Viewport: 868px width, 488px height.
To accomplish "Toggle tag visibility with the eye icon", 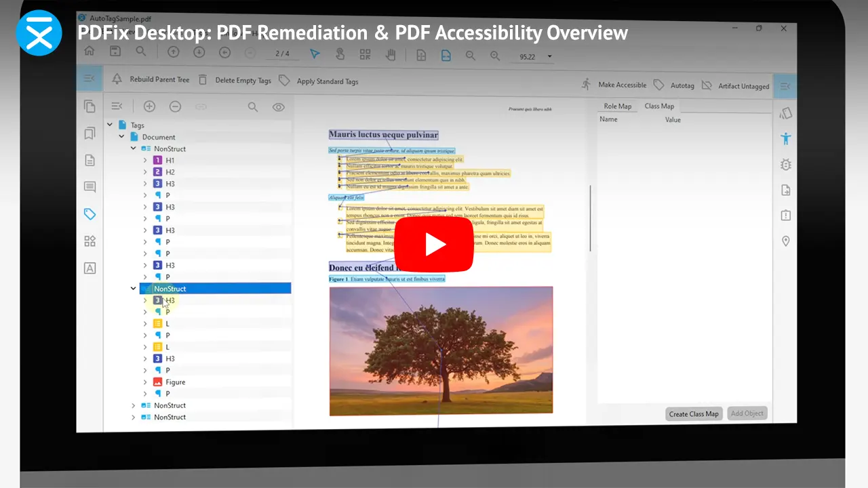I will 278,107.
